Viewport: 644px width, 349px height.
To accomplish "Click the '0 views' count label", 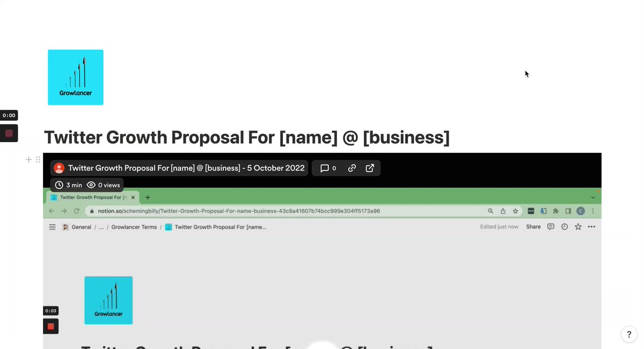I will [109, 185].
